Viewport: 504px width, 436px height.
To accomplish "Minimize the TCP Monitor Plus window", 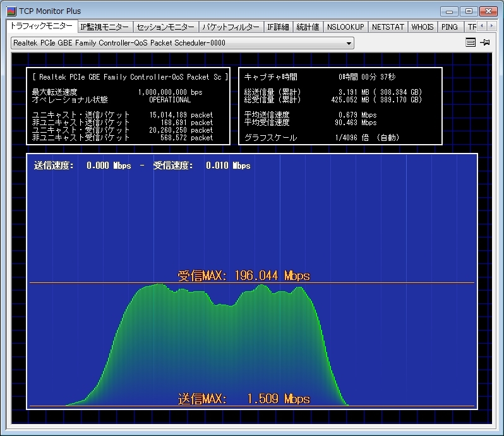I will pos(449,11).
